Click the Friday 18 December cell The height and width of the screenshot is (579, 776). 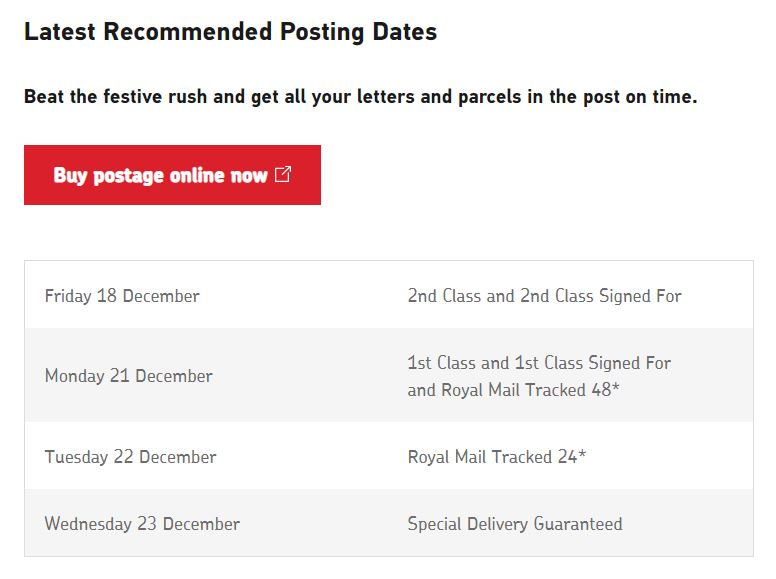pos(122,296)
